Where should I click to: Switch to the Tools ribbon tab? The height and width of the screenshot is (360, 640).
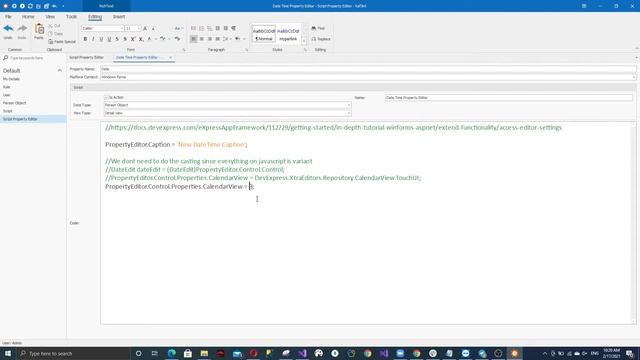click(x=71, y=17)
